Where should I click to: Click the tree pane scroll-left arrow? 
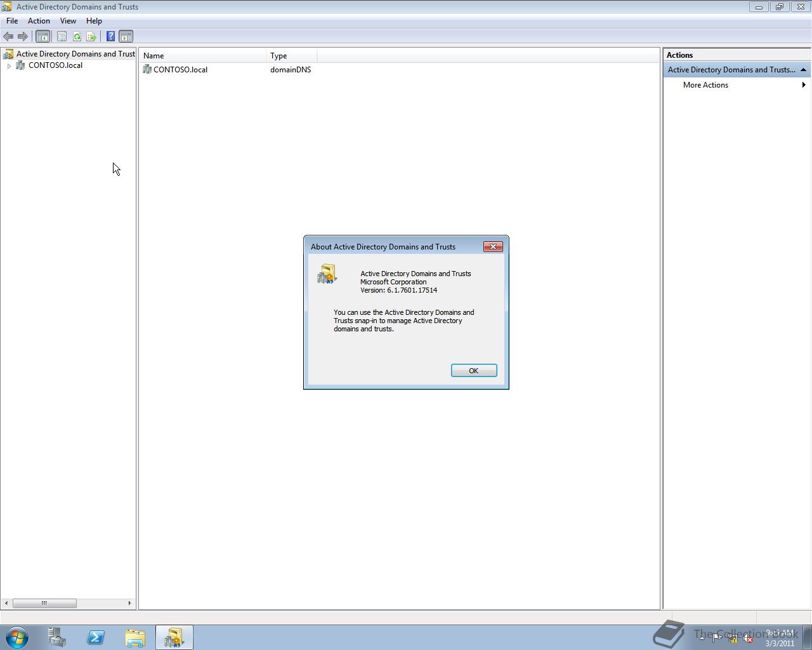pos(6,603)
